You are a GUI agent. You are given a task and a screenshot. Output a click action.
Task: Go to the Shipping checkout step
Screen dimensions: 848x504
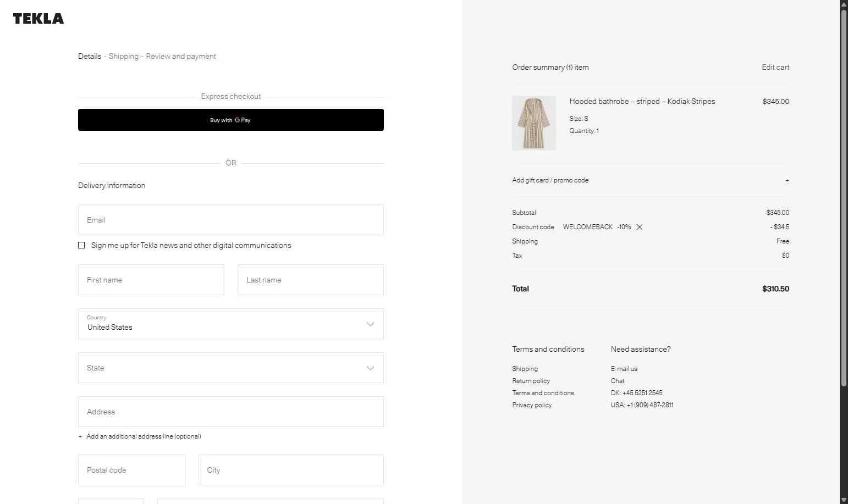coord(124,56)
